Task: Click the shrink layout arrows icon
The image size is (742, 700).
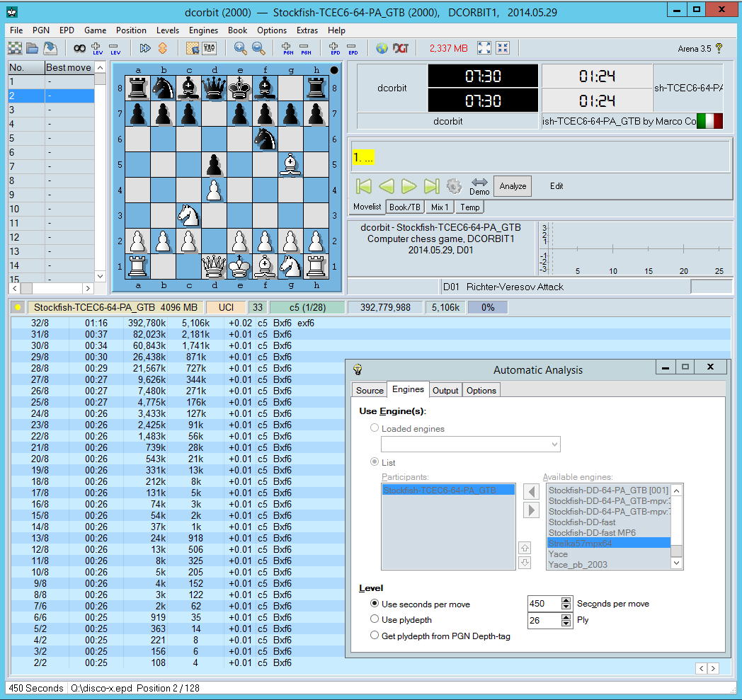Action: point(503,48)
